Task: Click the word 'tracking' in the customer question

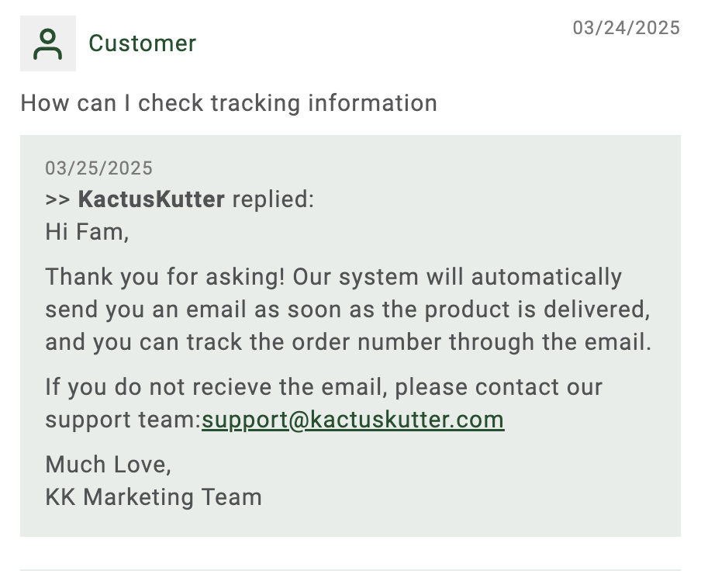Action: coord(255,103)
